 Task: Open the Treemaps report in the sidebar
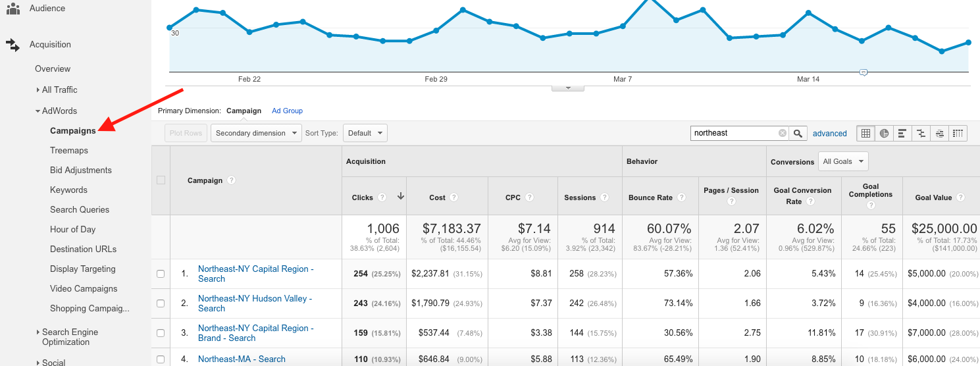69,150
